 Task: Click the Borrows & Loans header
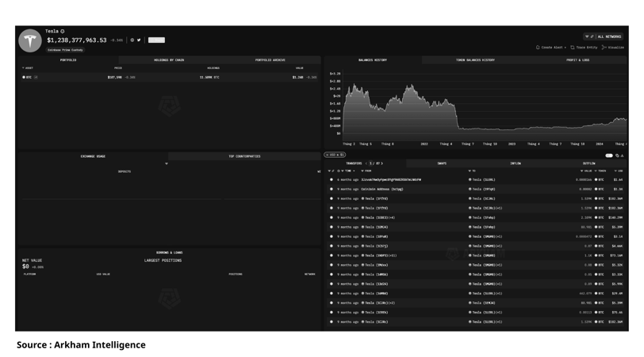(x=169, y=252)
